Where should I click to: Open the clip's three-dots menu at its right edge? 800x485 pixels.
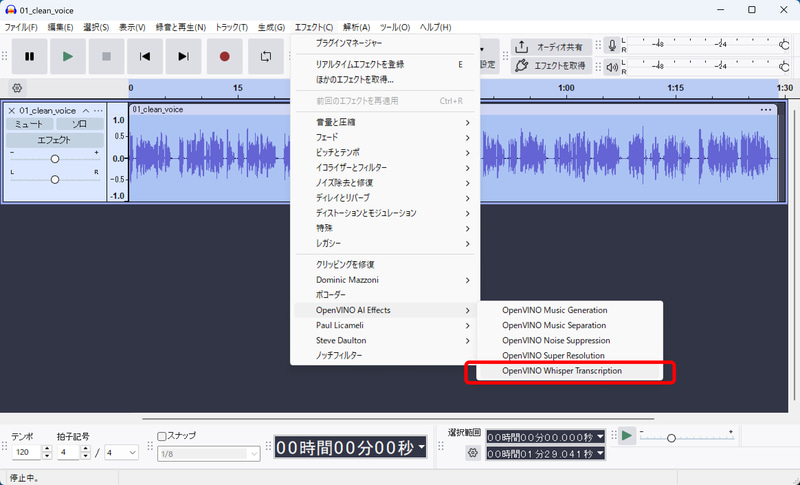tap(766, 110)
